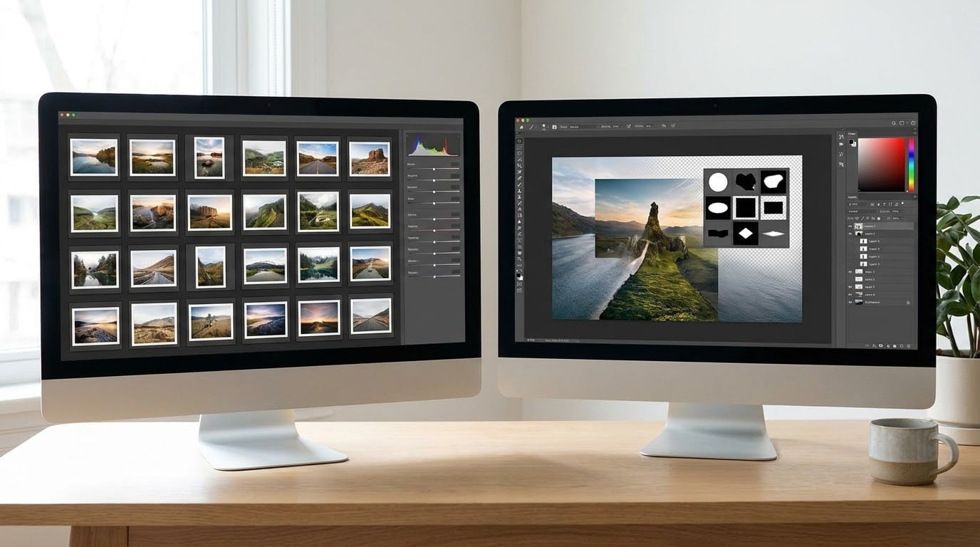Select the red rock butte photo thumbnail
The width and height of the screenshot is (980, 547).
[x=370, y=158]
